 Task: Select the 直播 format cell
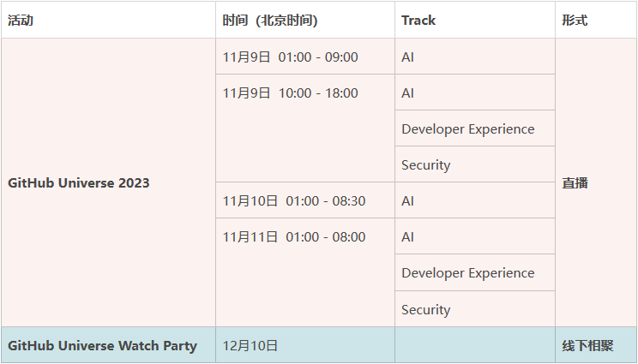point(575,182)
